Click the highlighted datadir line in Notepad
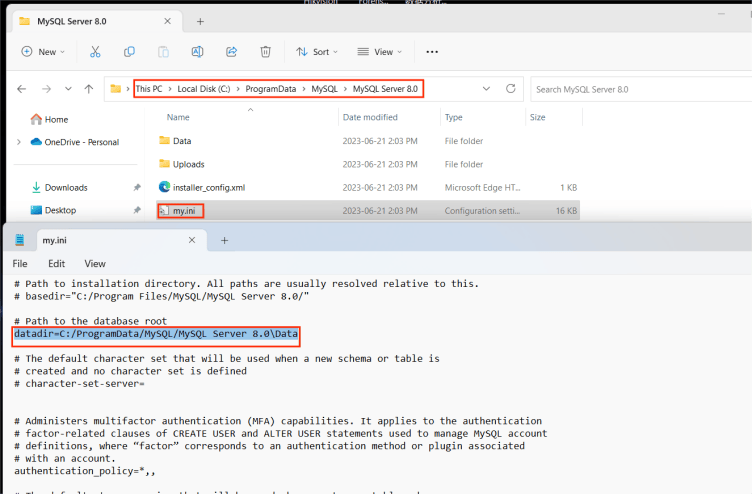The width and height of the screenshot is (752, 495). (156, 334)
